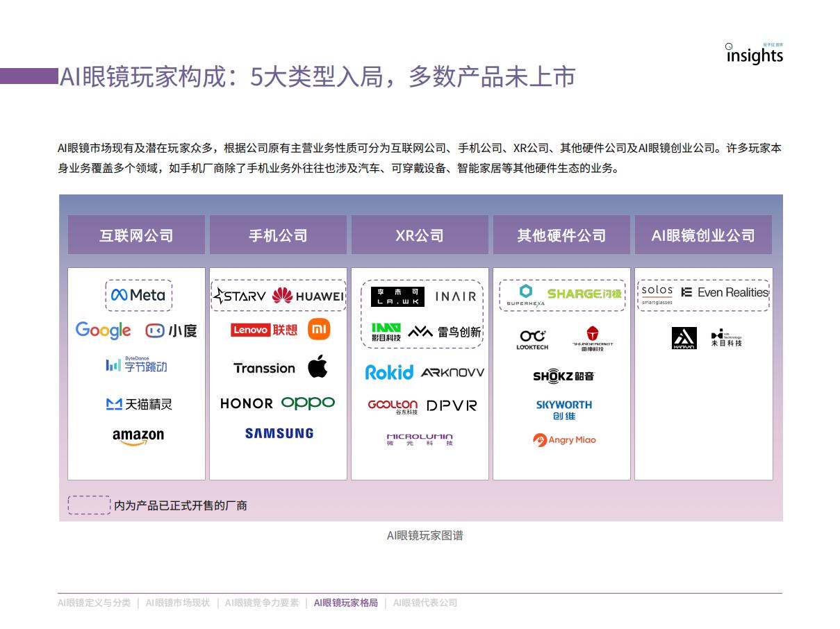Click the MICROLUMIN 微光科技 logo
This screenshot has height=629, width=840.
tap(420, 439)
